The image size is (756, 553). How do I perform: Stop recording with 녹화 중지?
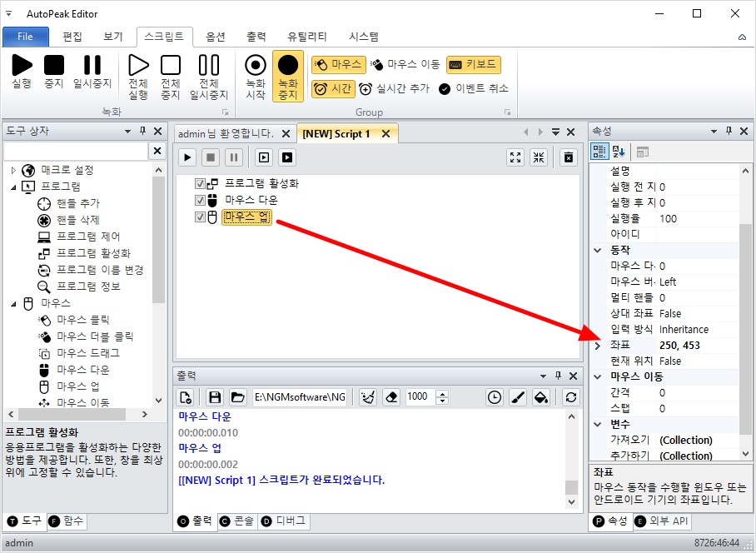[288, 76]
